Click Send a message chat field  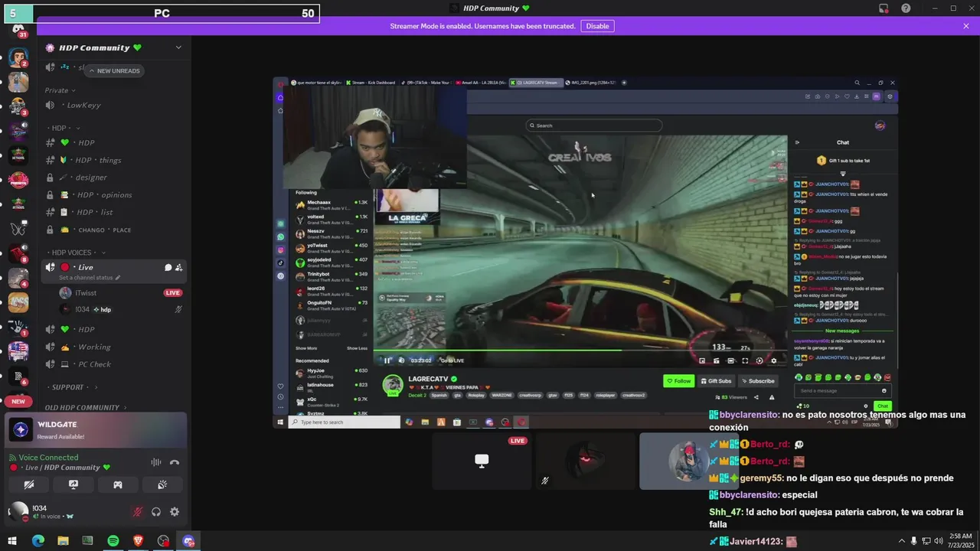[x=843, y=391]
